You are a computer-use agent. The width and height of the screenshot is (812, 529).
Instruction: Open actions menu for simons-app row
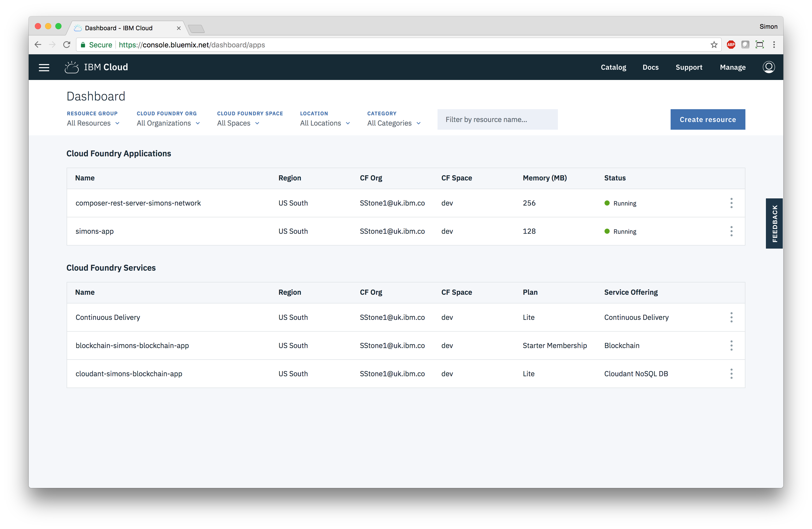731,231
